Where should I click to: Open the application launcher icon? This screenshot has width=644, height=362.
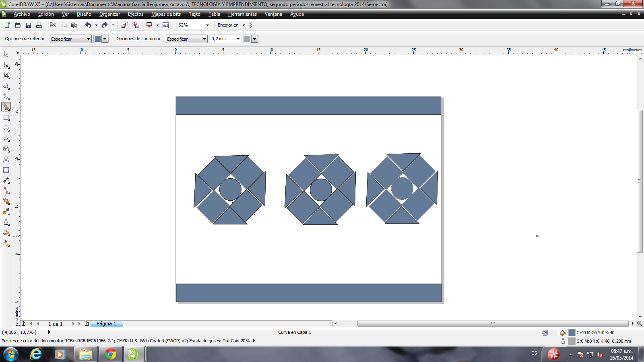tap(149, 25)
